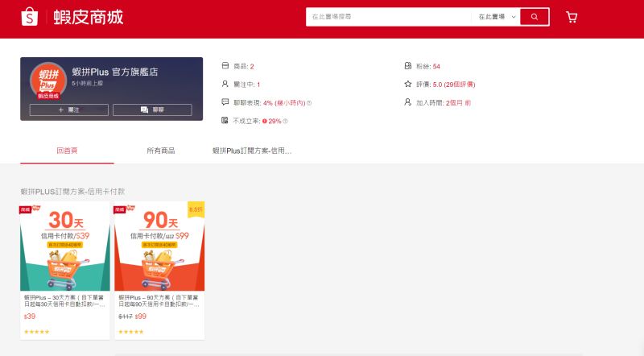Open the 蝦拼Plus訂閱方案-信用… tab
This screenshot has height=356, width=644.
click(252, 151)
